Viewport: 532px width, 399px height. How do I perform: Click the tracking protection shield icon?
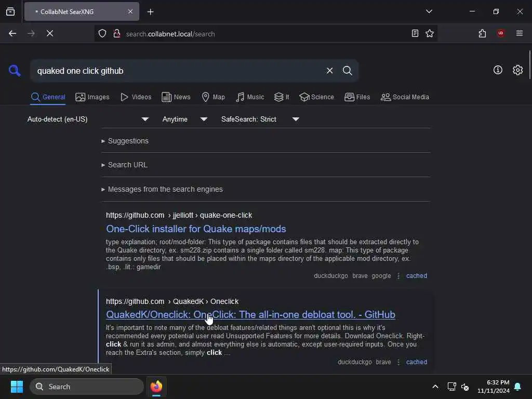(102, 33)
